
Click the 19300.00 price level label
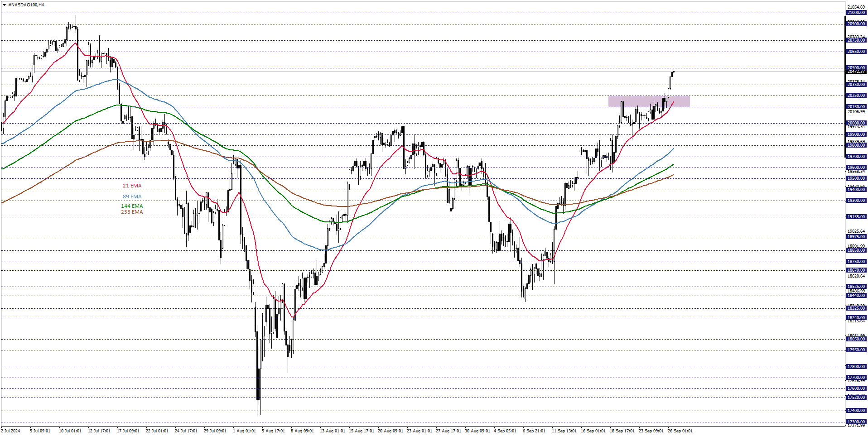(856, 201)
